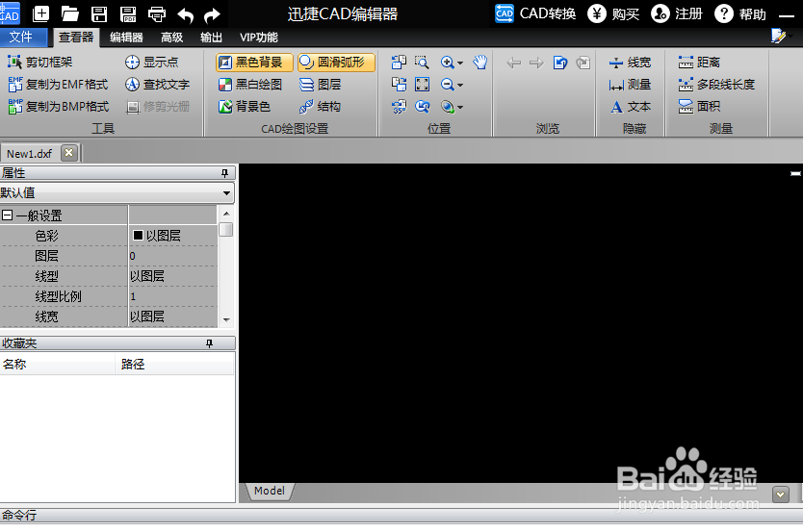This screenshot has width=803, height=532.
Task: Click the blue browse page icon
Action: (560, 63)
